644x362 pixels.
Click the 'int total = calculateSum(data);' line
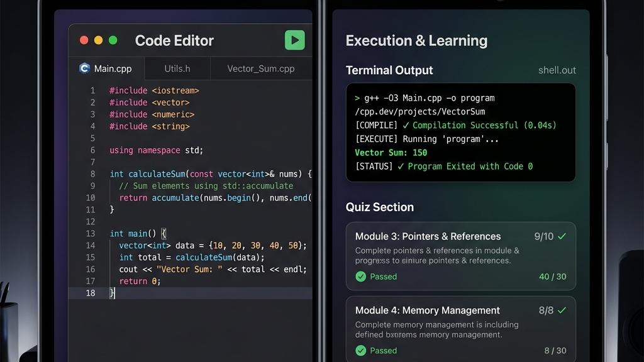(192, 257)
